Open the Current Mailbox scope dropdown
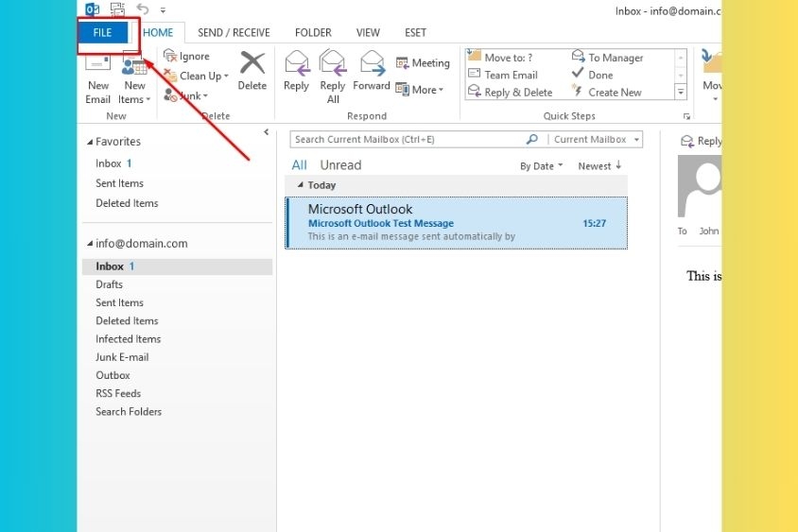The image size is (798, 532). [596, 139]
